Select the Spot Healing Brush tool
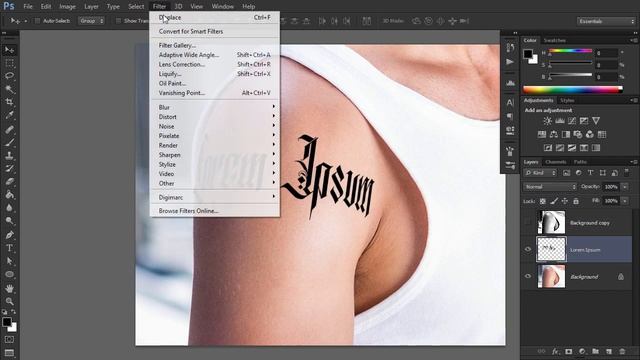 point(9,129)
